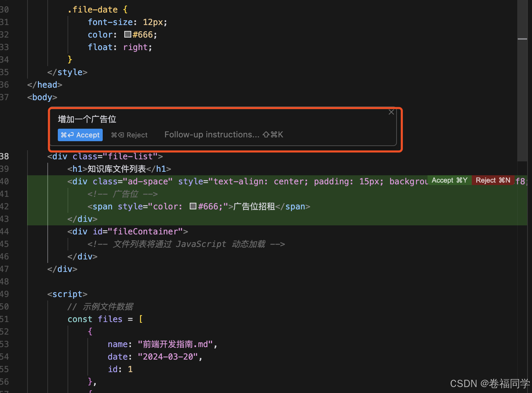The width and height of the screenshot is (532, 393).
Task: Click the file-list class div line
Action: pyautogui.click(x=105, y=157)
